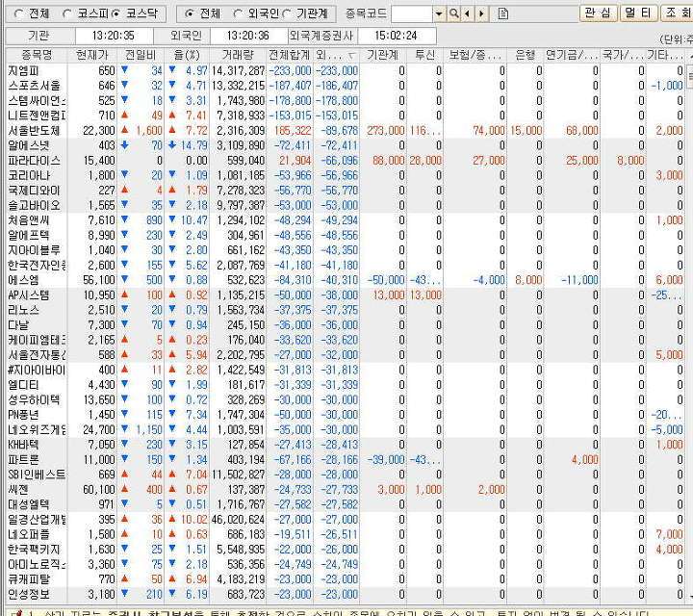Click the 조회 button
The height and width of the screenshot is (616, 693).
tap(677, 13)
